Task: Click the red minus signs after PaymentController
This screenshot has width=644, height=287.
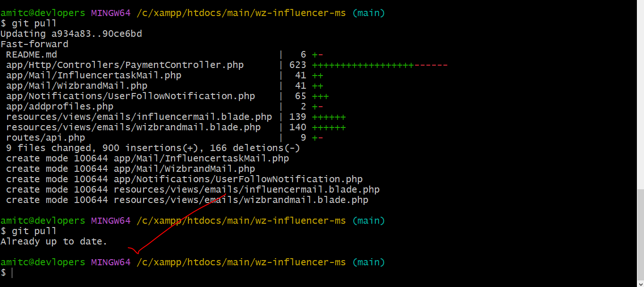Action: (x=431, y=65)
